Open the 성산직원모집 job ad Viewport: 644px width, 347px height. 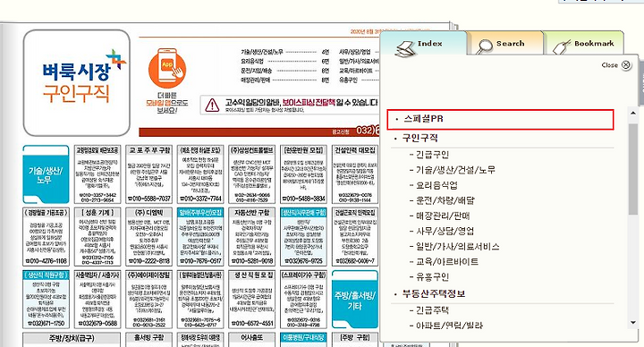[251, 300]
